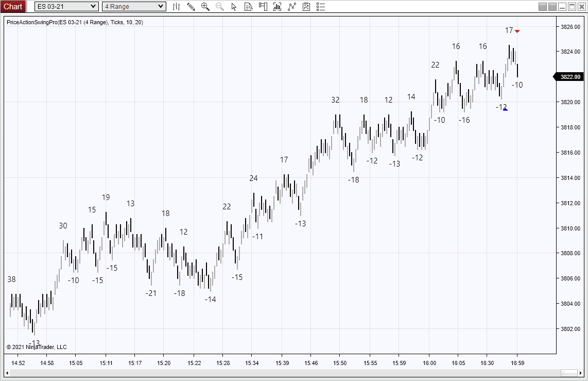Click the 3820.00 price axis label
Screen dimensions: 588x381
(570, 102)
